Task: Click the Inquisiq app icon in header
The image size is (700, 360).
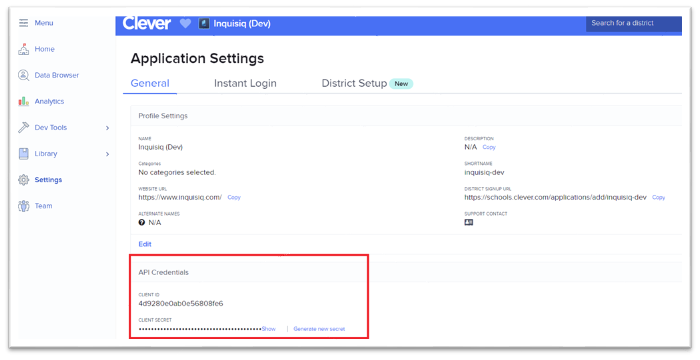Action: pyautogui.click(x=204, y=24)
